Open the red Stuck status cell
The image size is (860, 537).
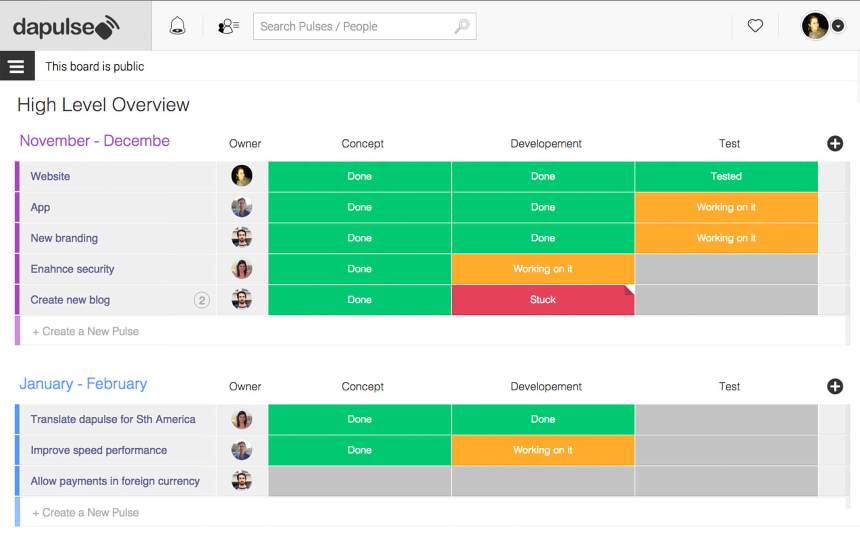[542, 300]
